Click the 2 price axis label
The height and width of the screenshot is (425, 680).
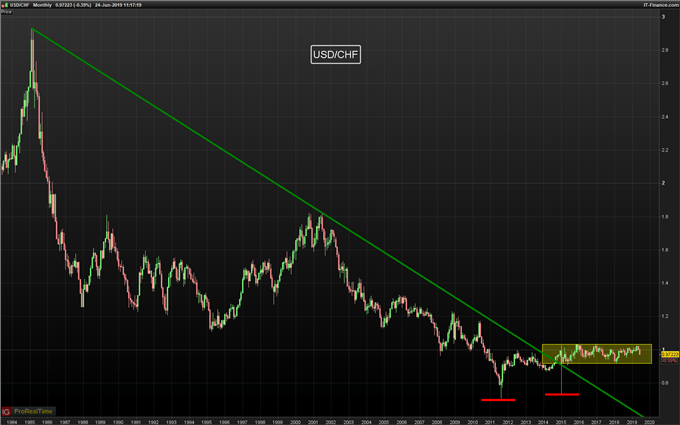coord(663,183)
